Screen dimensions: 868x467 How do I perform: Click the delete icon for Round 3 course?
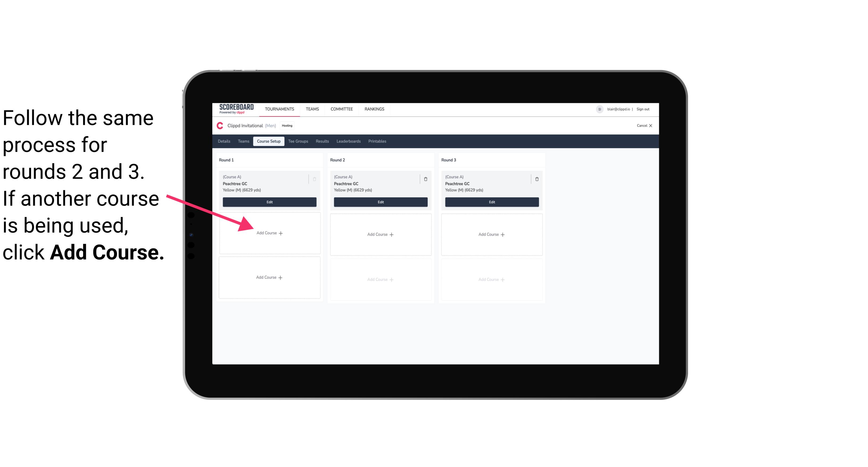535,178
